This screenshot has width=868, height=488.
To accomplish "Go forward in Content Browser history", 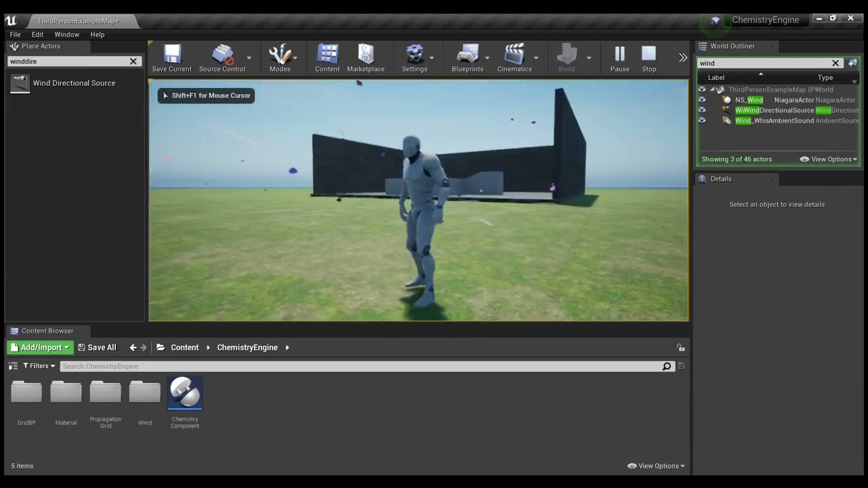I will click(143, 347).
